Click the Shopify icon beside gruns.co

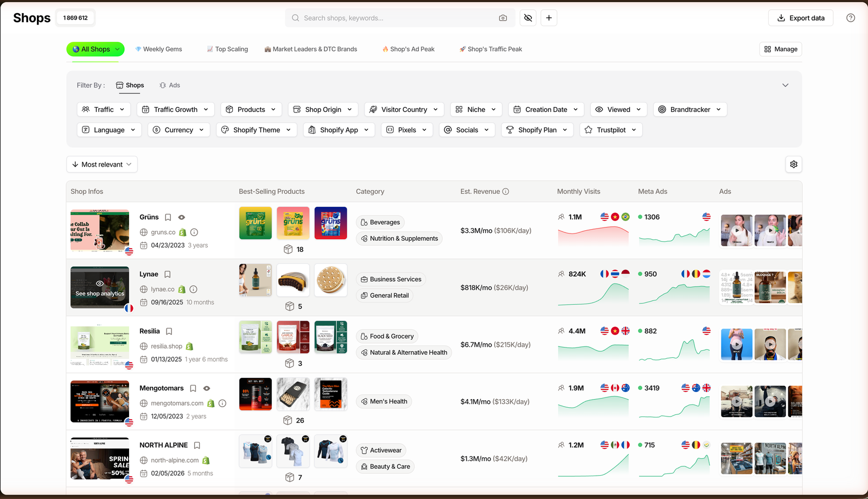(x=183, y=232)
